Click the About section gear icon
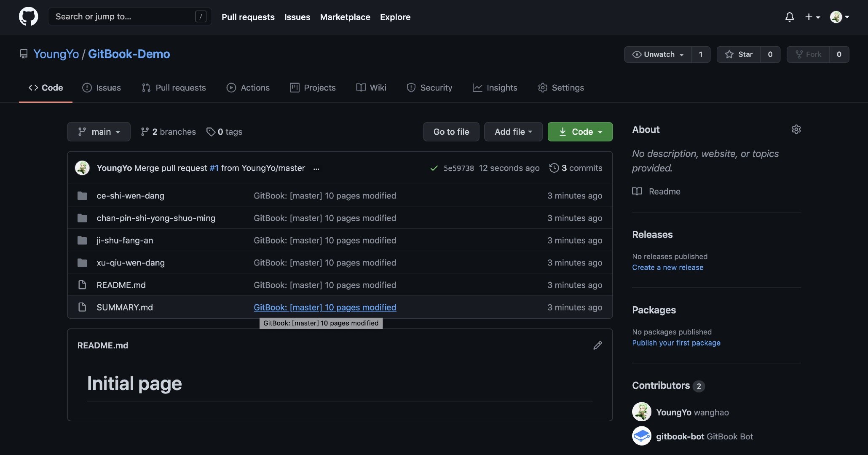The image size is (868, 455). [796, 129]
